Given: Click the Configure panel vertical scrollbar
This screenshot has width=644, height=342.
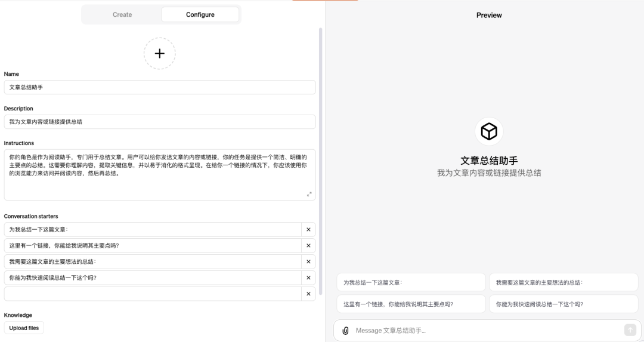Looking at the screenshot, I should pos(320,161).
